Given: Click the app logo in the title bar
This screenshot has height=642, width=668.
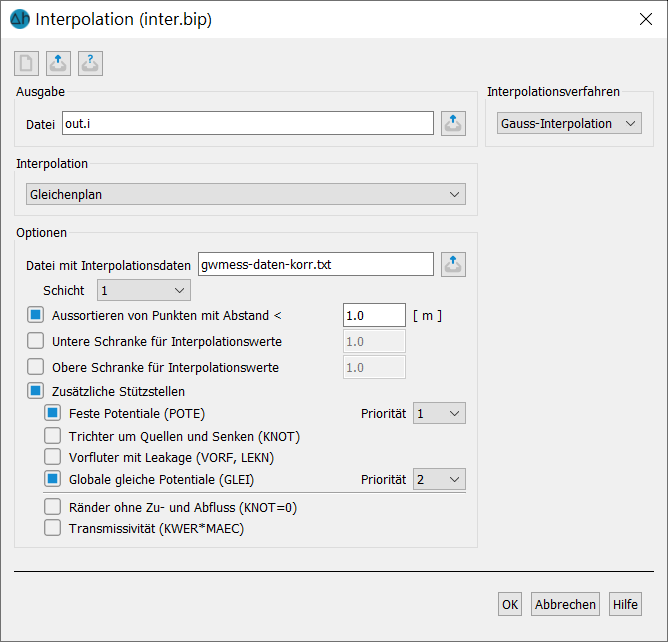Looking at the screenshot, I should 20,19.
